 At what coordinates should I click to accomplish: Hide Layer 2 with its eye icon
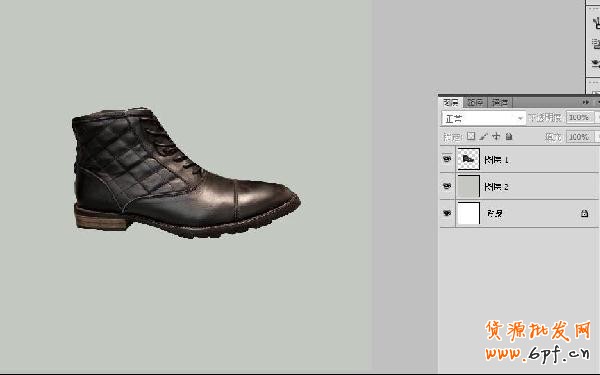[x=447, y=186]
